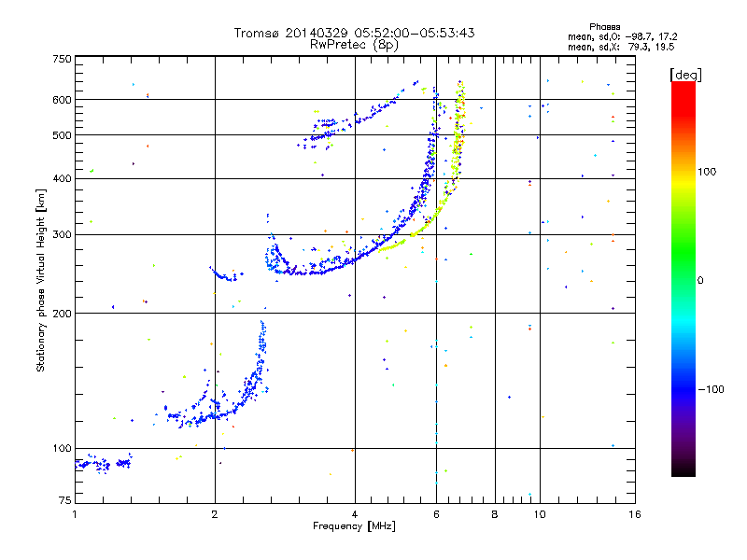
Task: Click the y-axis tick label "200"
Action: click(62, 314)
